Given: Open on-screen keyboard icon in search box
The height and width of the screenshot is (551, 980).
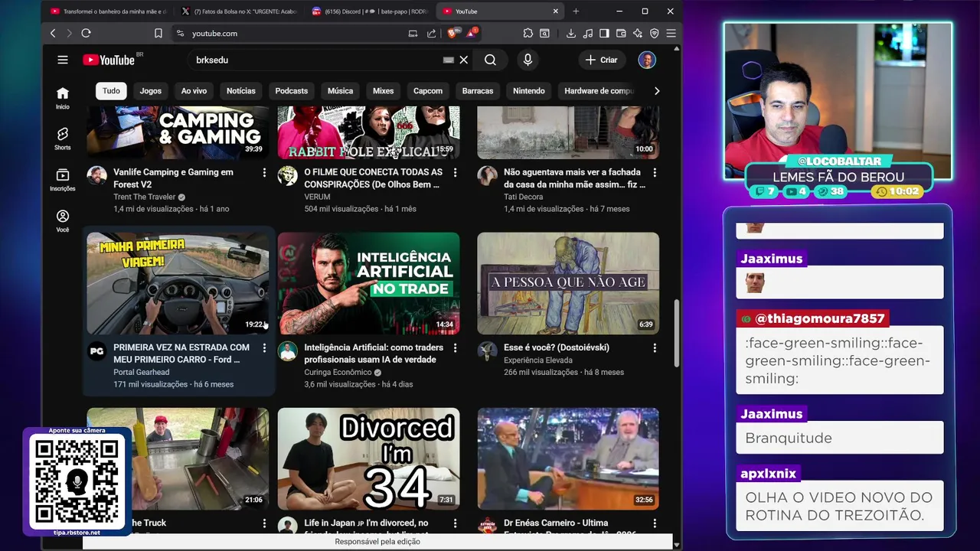Looking at the screenshot, I should [449, 60].
